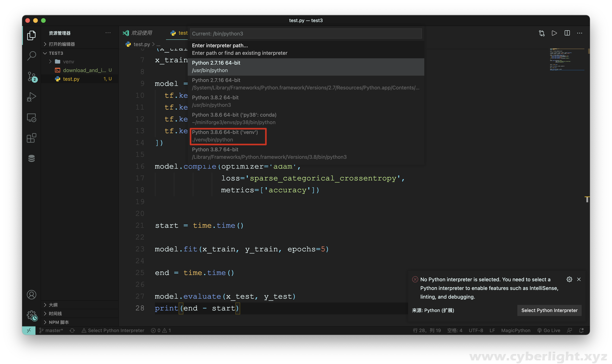The image size is (612, 364).
Task: Open the Search view in activity bar
Action: 31,56
